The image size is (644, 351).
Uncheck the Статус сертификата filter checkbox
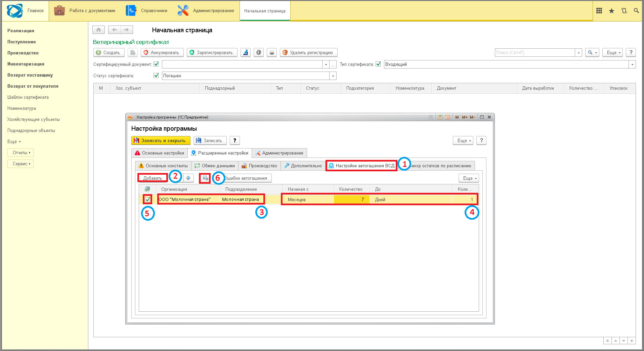pyautogui.click(x=156, y=75)
